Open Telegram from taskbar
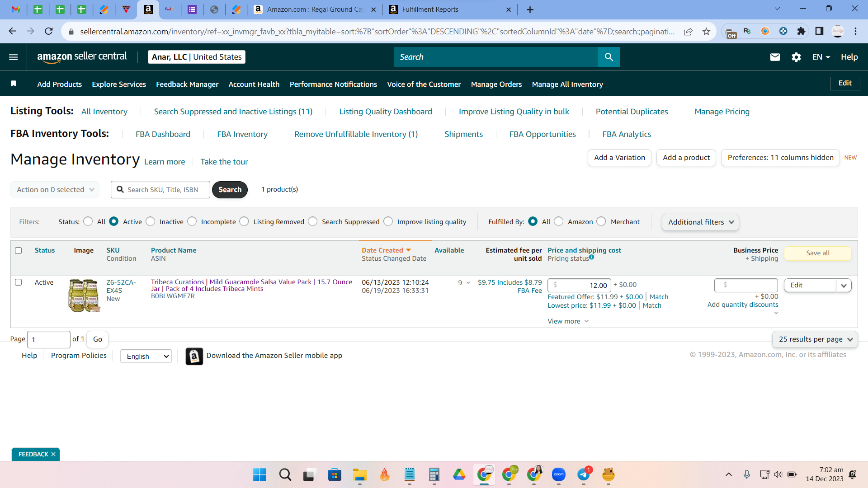 (x=584, y=474)
